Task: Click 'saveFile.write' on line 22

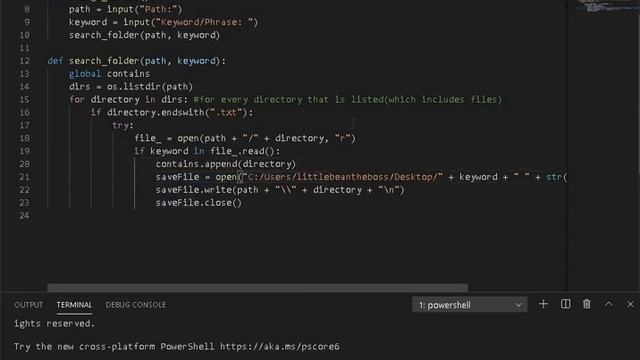Action: pyautogui.click(x=193, y=190)
